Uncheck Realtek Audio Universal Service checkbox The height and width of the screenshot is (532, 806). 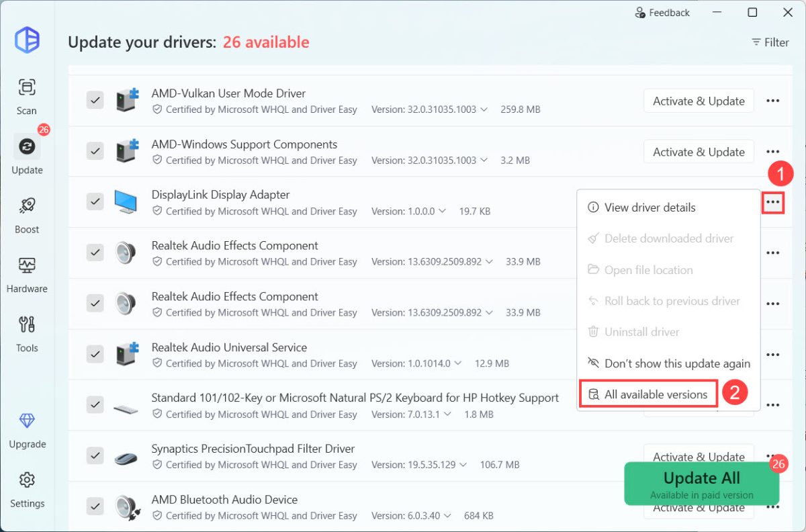click(x=95, y=354)
